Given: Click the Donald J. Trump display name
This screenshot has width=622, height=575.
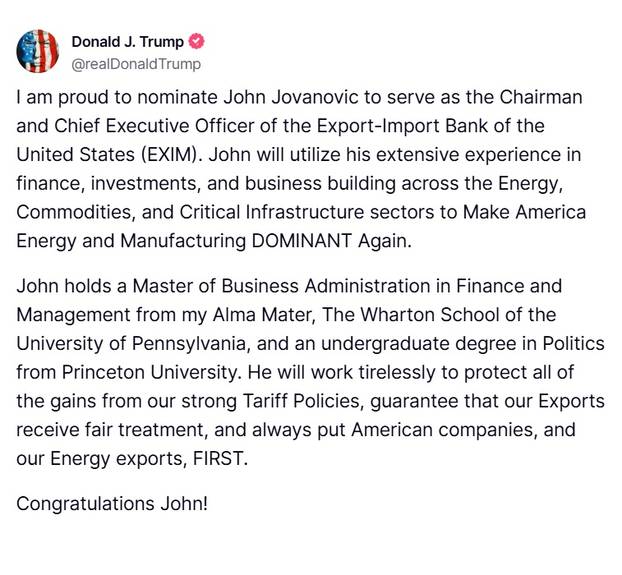Looking at the screenshot, I should [127, 42].
